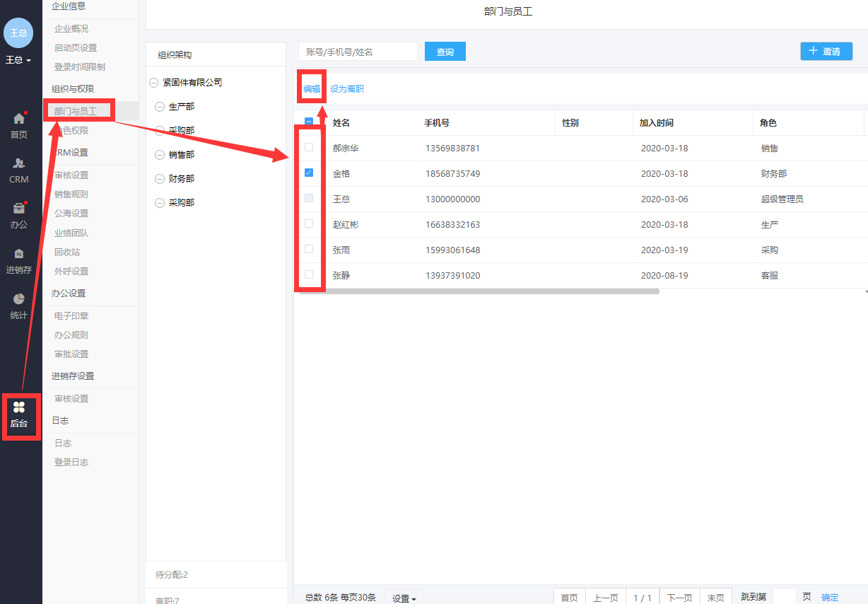Select 财务部 in the organization tree
Viewport: 868px width, 604px height.
click(x=182, y=179)
